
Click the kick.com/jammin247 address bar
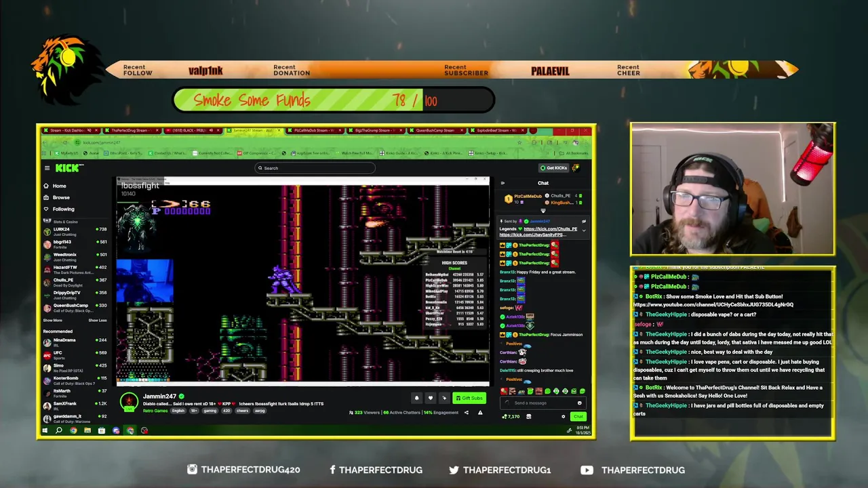[x=298, y=142]
